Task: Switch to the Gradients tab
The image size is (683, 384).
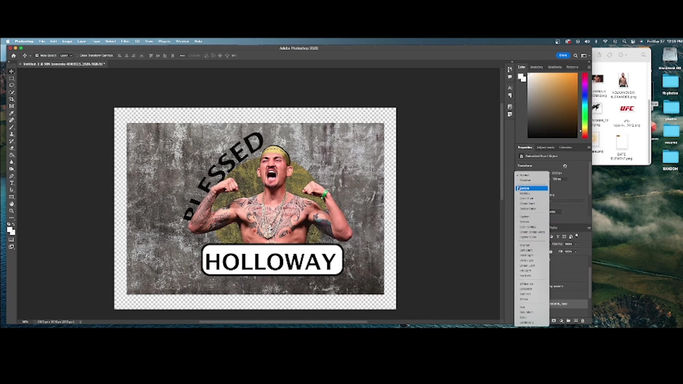Action: [x=555, y=67]
